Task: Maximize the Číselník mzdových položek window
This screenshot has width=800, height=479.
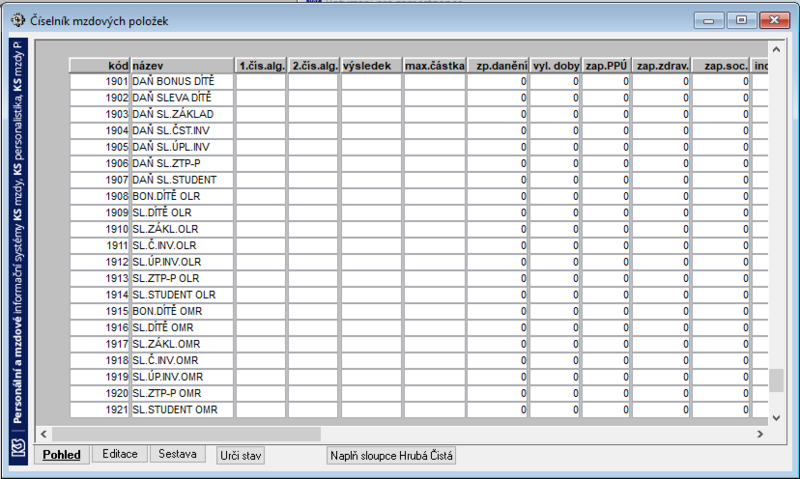Action: point(741,20)
